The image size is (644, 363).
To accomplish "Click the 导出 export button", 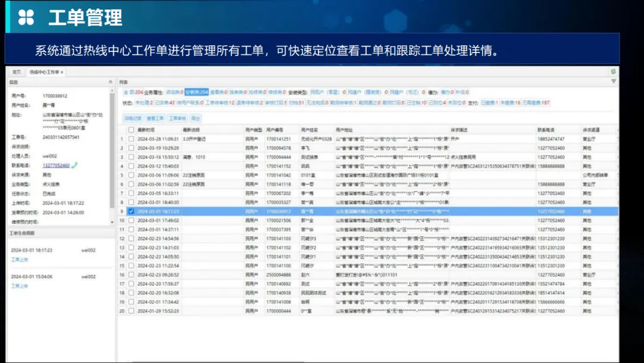I will pos(196,118).
